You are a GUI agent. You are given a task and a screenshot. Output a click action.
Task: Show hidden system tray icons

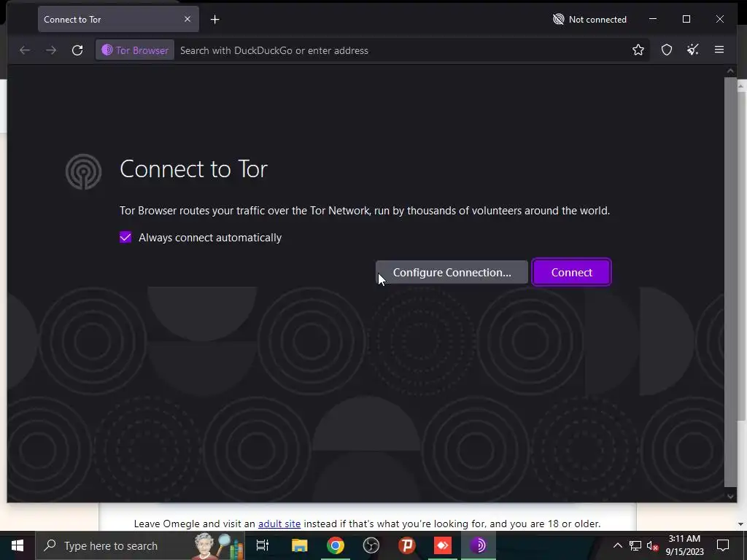(617, 545)
